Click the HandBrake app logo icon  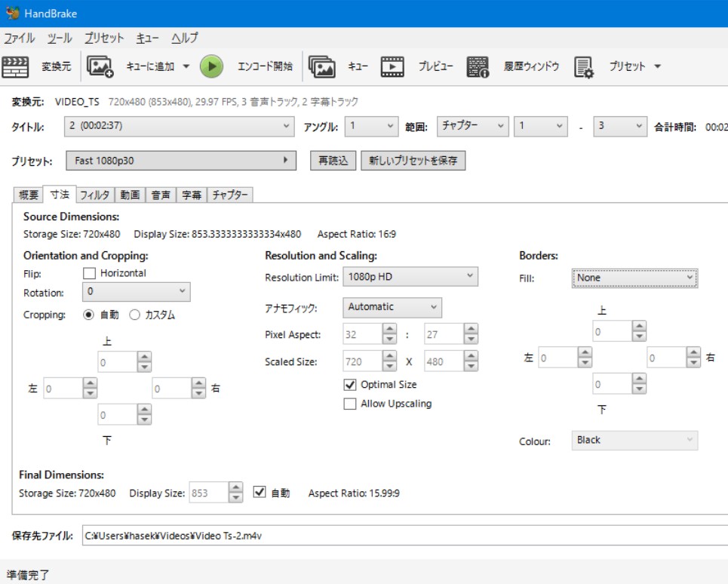[13, 13]
